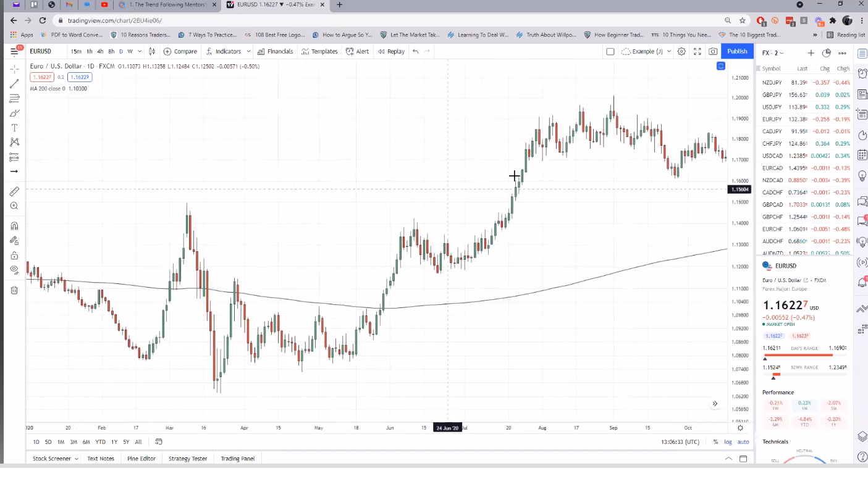Viewport: 868px width, 479px height.
Task: Open Alerts panel clock icon in right sidebar
Action: 862,73
